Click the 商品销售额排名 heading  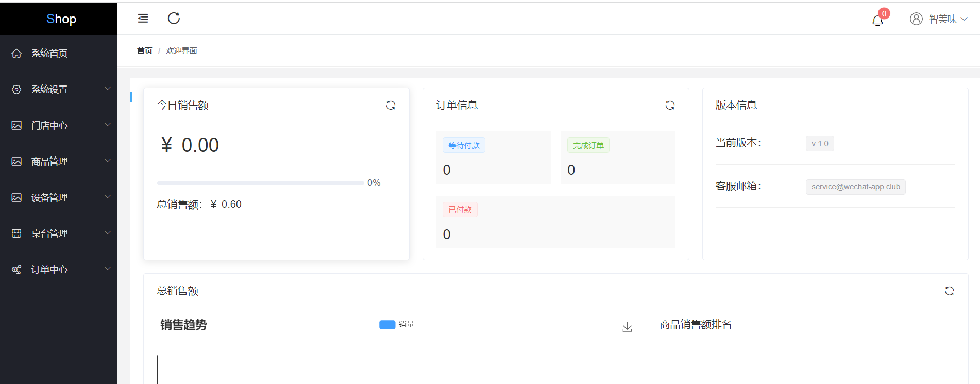(x=696, y=324)
